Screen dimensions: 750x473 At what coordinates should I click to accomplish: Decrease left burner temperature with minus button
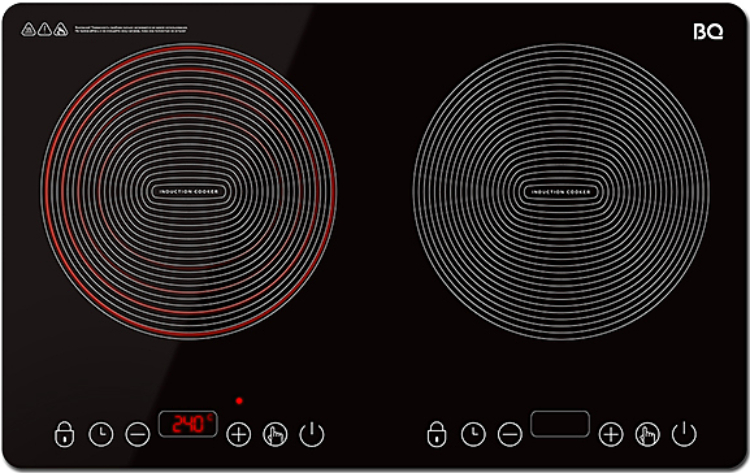pyautogui.click(x=138, y=434)
